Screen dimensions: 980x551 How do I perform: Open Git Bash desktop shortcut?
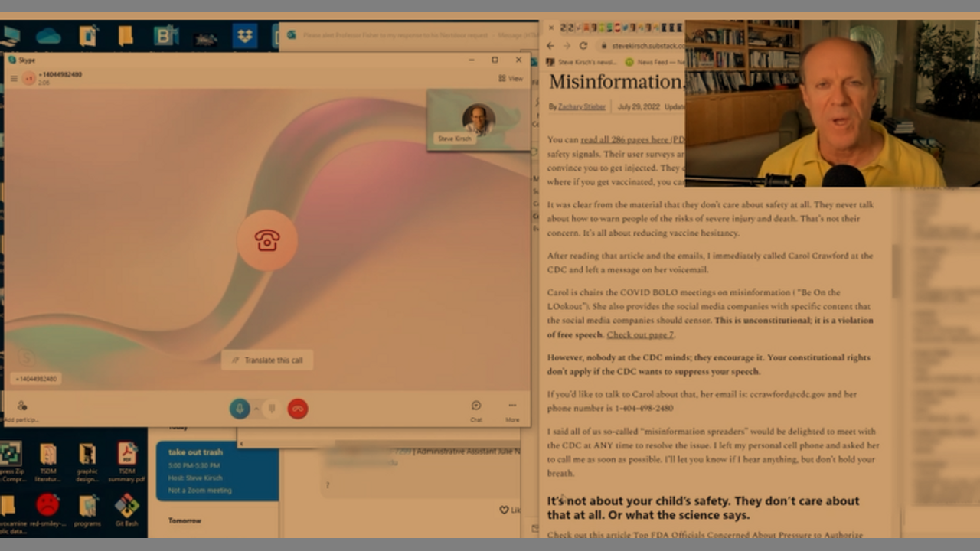pyautogui.click(x=126, y=508)
